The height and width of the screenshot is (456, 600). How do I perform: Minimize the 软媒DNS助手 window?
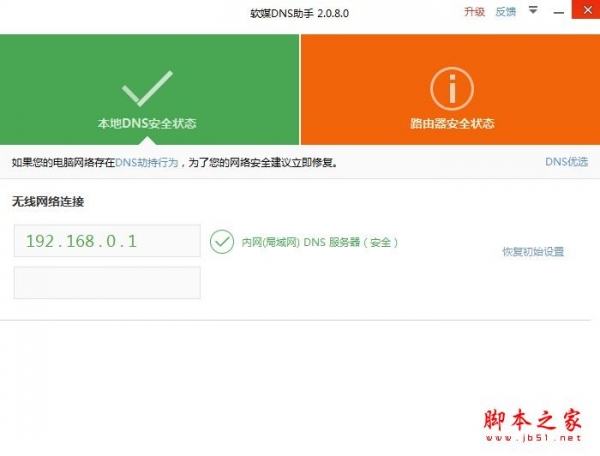pos(559,13)
